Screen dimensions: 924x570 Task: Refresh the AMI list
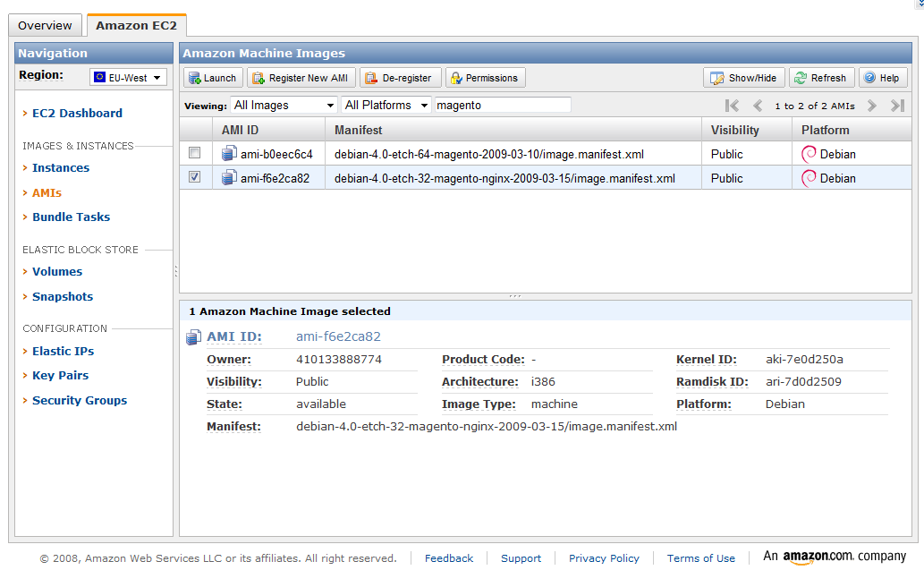click(821, 78)
